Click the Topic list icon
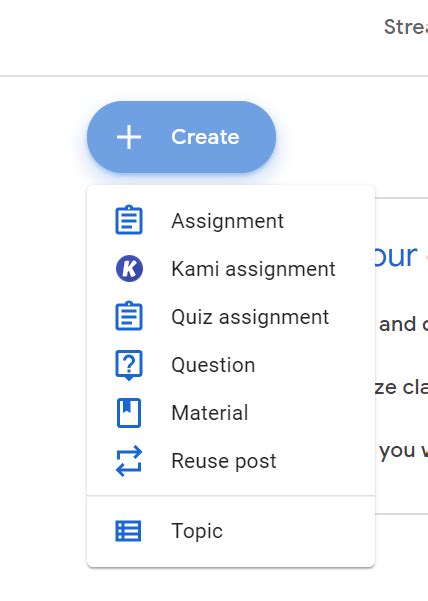 tap(128, 531)
